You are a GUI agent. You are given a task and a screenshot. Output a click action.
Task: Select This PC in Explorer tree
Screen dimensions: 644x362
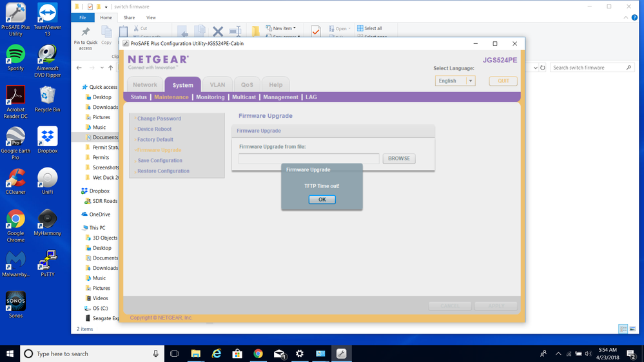pyautogui.click(x=94, y=228)
